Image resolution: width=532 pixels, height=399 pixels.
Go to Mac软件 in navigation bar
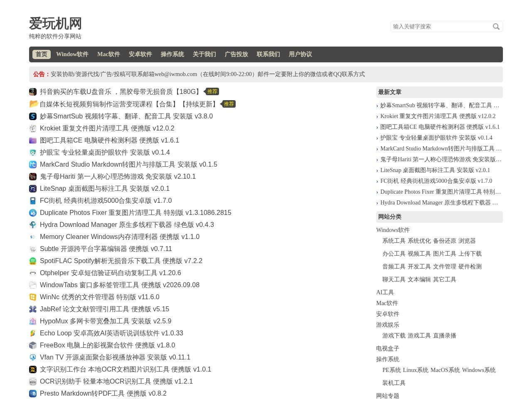(x=108, y=54)
